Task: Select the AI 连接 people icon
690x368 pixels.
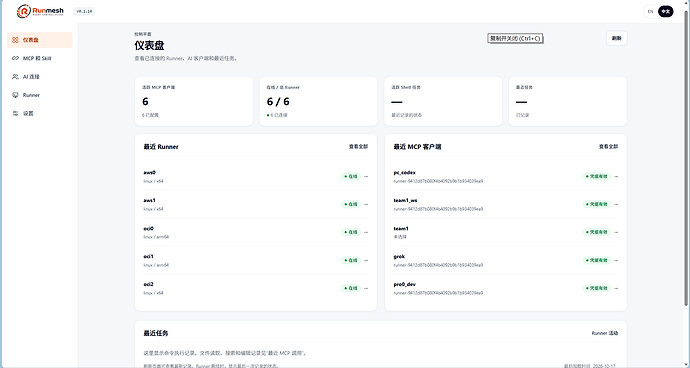Action: (15, 77)
